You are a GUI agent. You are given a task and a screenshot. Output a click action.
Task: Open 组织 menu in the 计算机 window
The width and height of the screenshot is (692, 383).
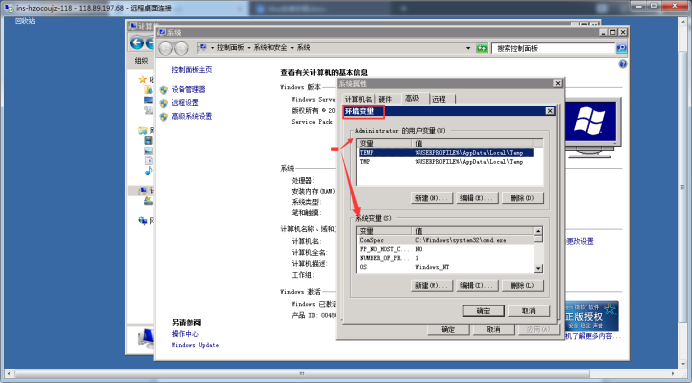[x=141, y=61]
